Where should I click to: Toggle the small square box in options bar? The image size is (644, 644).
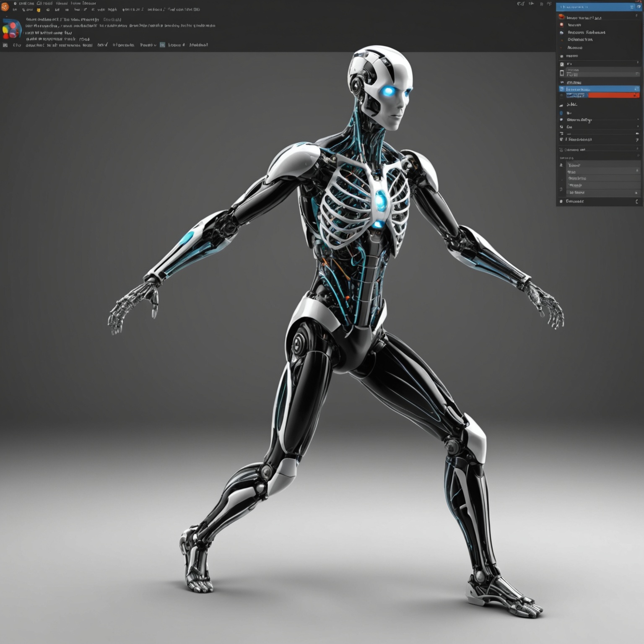pyautogui.click(x=5, y=45)
